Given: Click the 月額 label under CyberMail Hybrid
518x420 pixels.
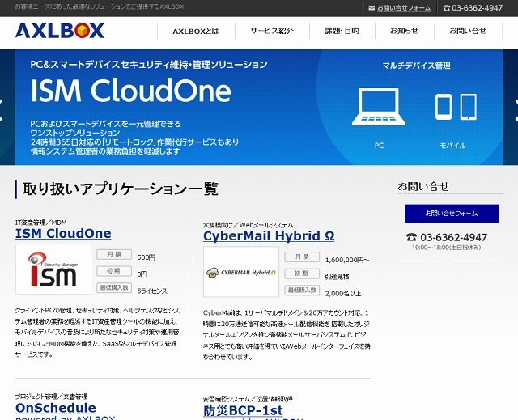Looking at the screenshot, I should pyautogui.click(x=302, y=257).
